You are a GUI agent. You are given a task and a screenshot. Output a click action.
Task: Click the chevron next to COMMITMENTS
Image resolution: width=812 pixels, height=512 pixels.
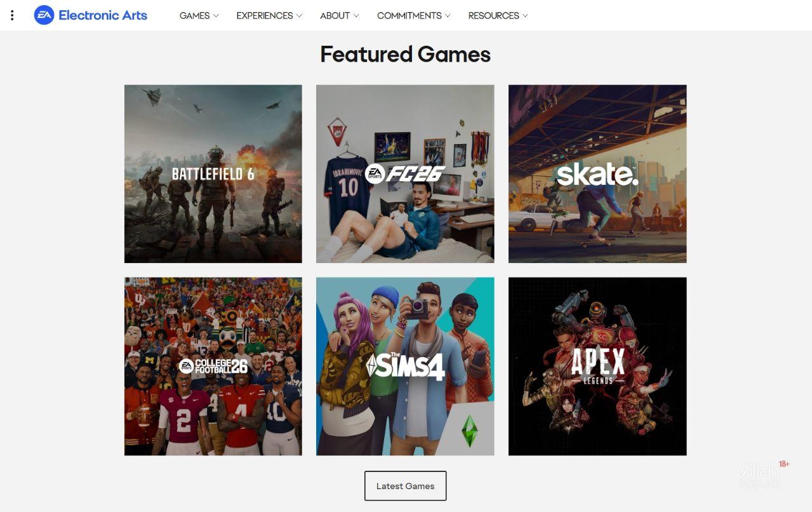[448, 15]
